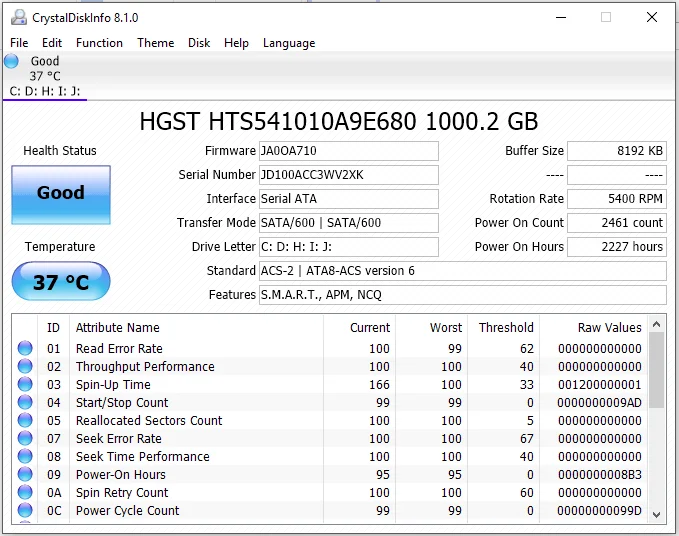679x536 pixels.
Task: Click raw value 00000000099D
Action: tap(599, 510)
